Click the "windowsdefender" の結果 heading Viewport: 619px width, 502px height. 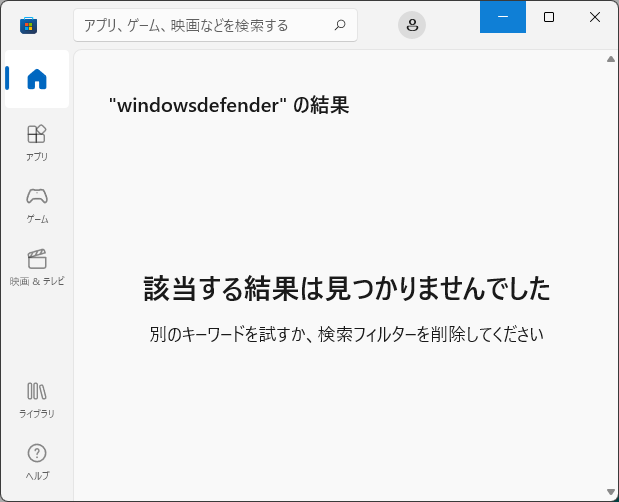coord(229,105)
